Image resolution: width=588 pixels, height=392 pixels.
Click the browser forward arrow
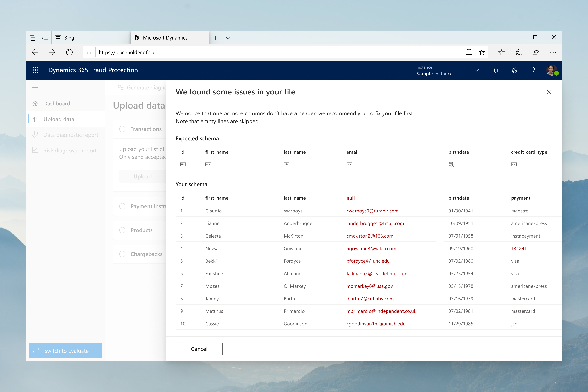[x=52, y=52]
